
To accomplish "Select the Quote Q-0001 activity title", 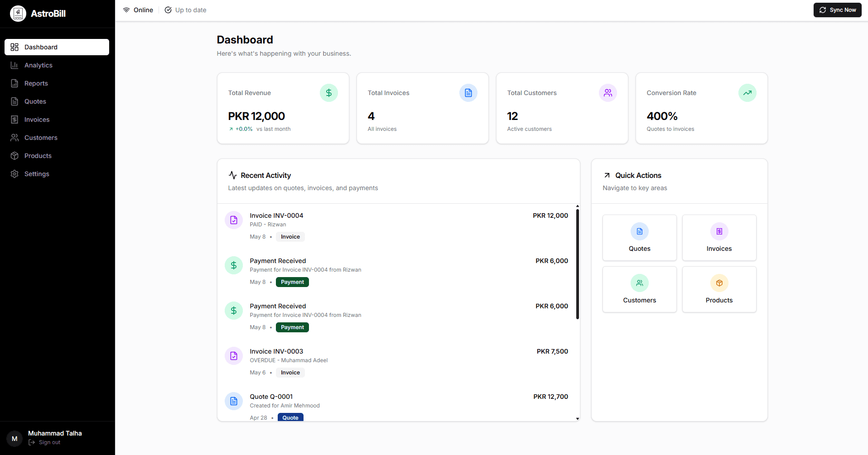I will click(x=271, y=397).
